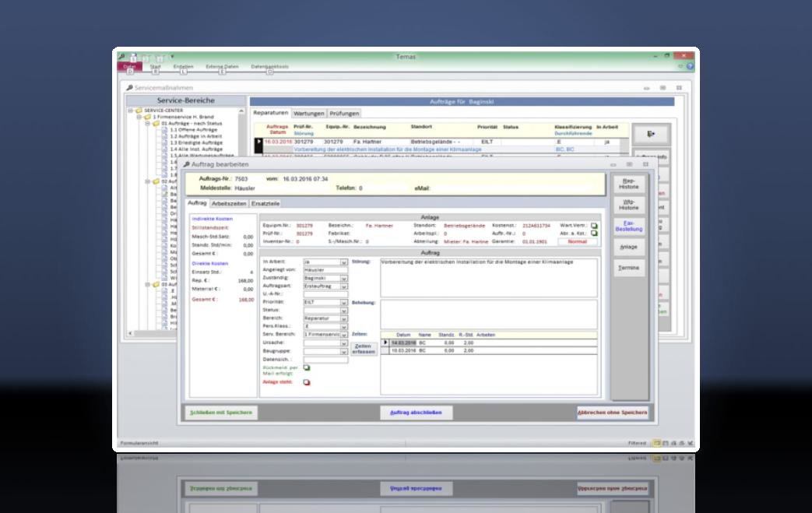Open the In Arbeit dropdown
The width and height of the screenshot is (812, 513).
pyautogui.click(x=344, y=262)
